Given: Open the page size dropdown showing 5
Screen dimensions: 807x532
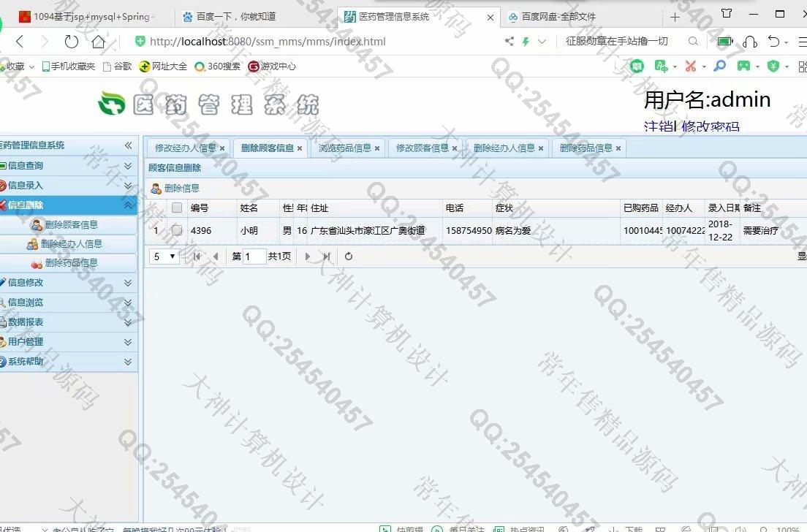Looking at the screenshot, I should click(165, 256).
